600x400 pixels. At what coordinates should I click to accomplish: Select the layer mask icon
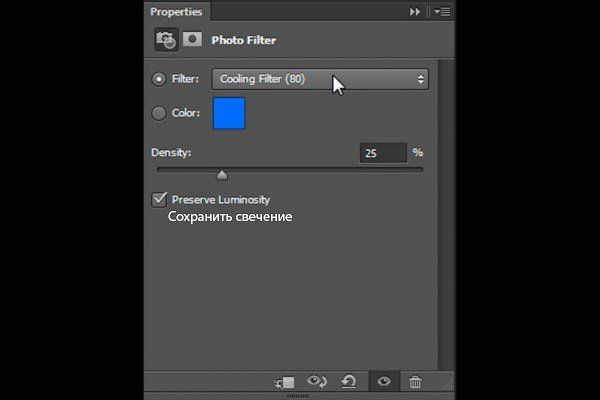coord(192,39)
